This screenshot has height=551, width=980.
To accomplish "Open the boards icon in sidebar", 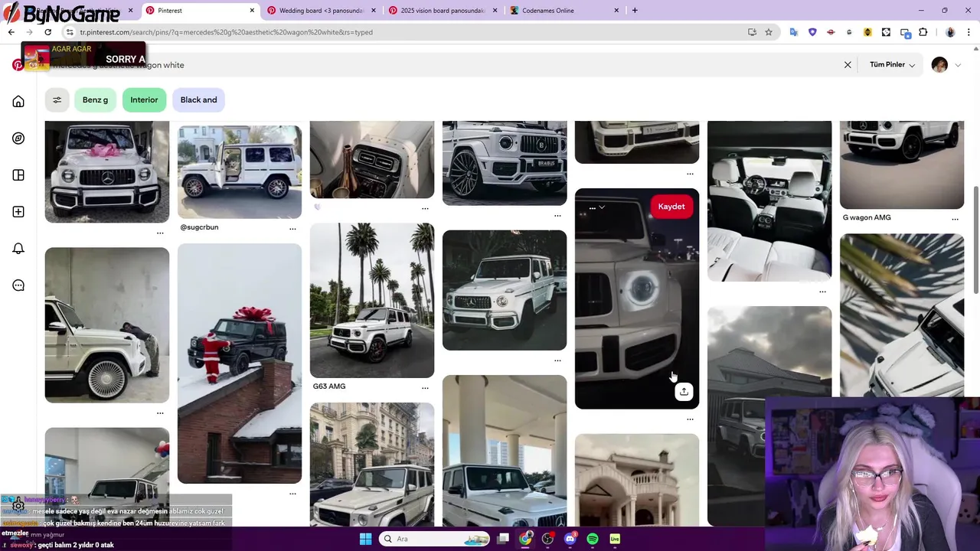I will [18, 175].
